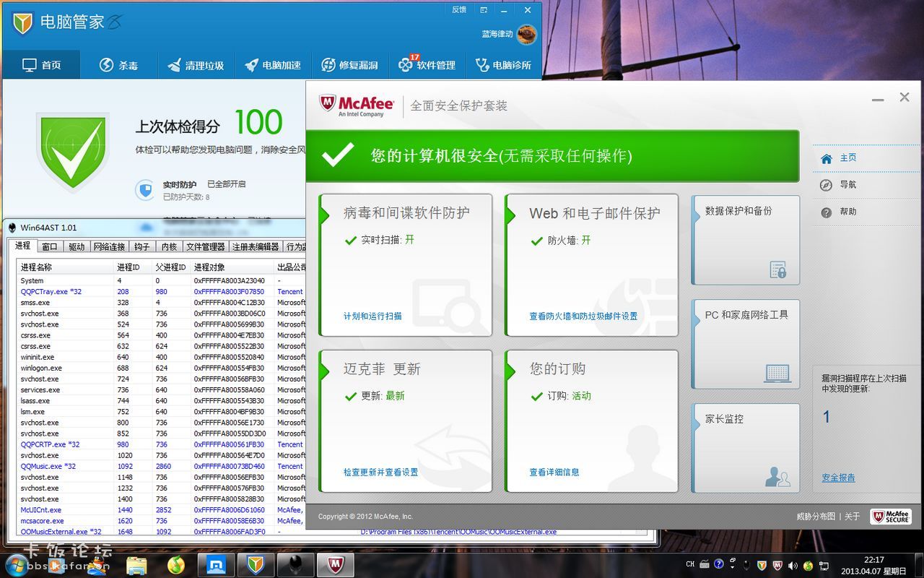Open 电脑诊所 stethoscope section in 电脑管家
The image size is (924, 578).
pos(503,65)
